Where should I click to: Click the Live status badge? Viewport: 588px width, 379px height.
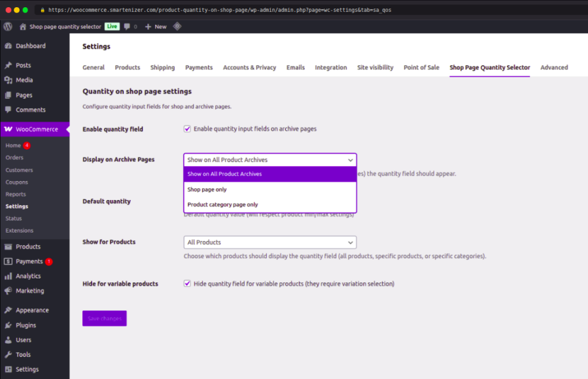click(112, 27)
